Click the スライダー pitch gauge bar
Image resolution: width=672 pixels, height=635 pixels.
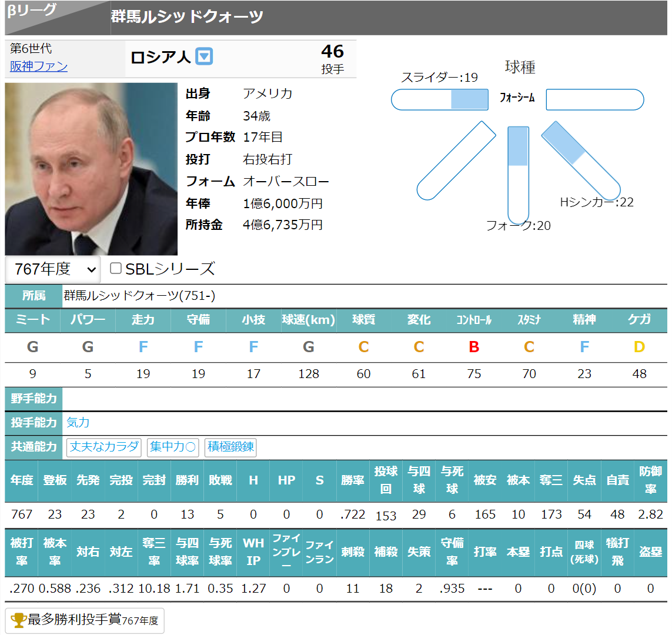point(440,99)
